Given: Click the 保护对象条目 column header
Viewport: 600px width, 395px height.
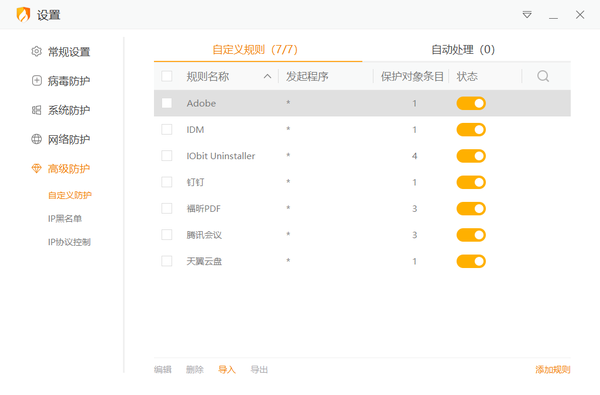Looking at the screenshot, I should tap(412, 76).
